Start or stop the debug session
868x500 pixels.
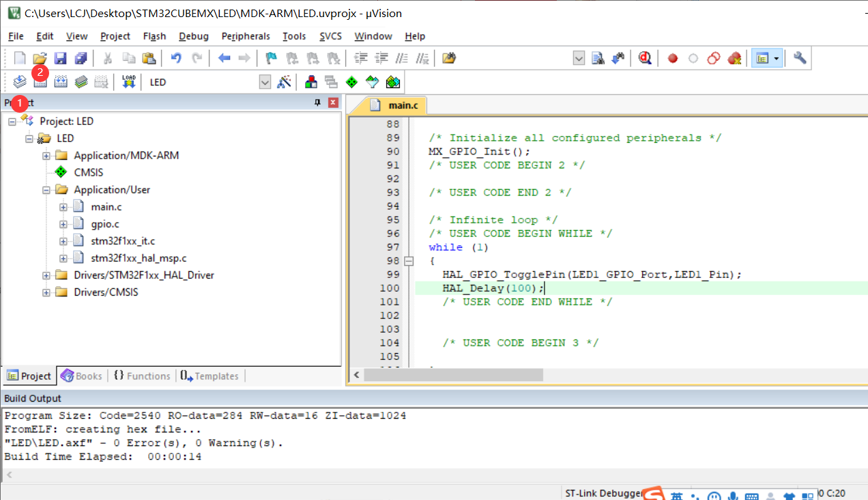pos(645,59)
